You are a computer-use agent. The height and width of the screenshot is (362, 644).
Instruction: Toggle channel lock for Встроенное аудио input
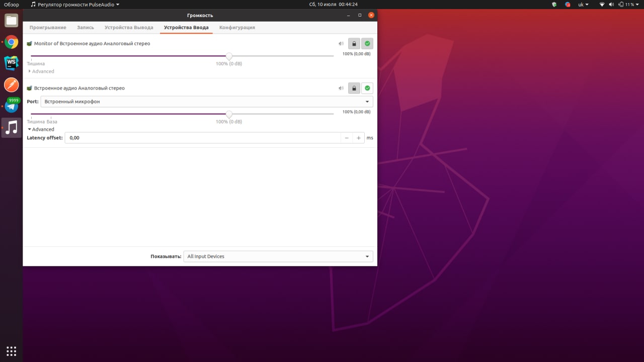354,88
